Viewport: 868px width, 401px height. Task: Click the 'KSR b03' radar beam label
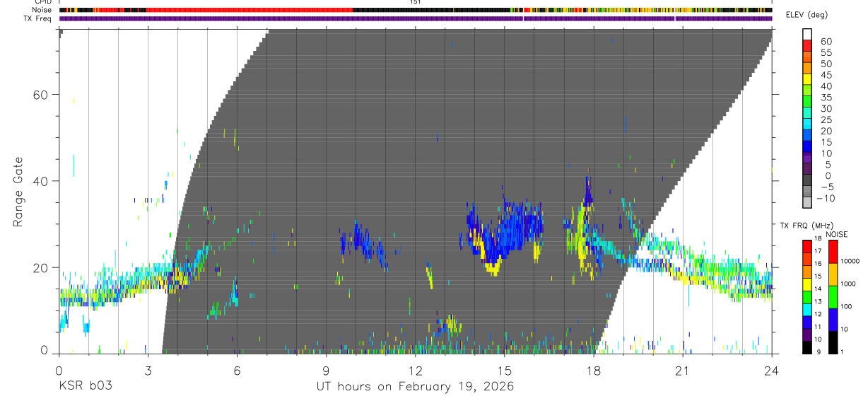pos(85,387)
